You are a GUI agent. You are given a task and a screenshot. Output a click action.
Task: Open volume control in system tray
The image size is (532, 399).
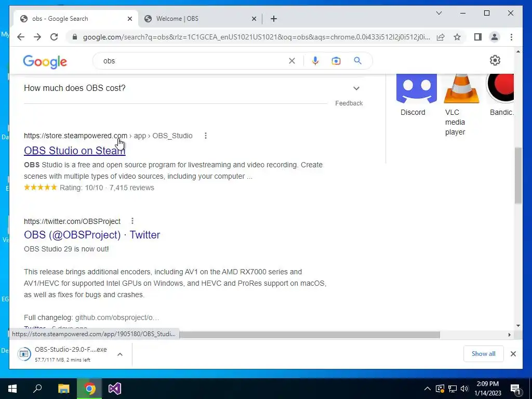tap(464, 389)
